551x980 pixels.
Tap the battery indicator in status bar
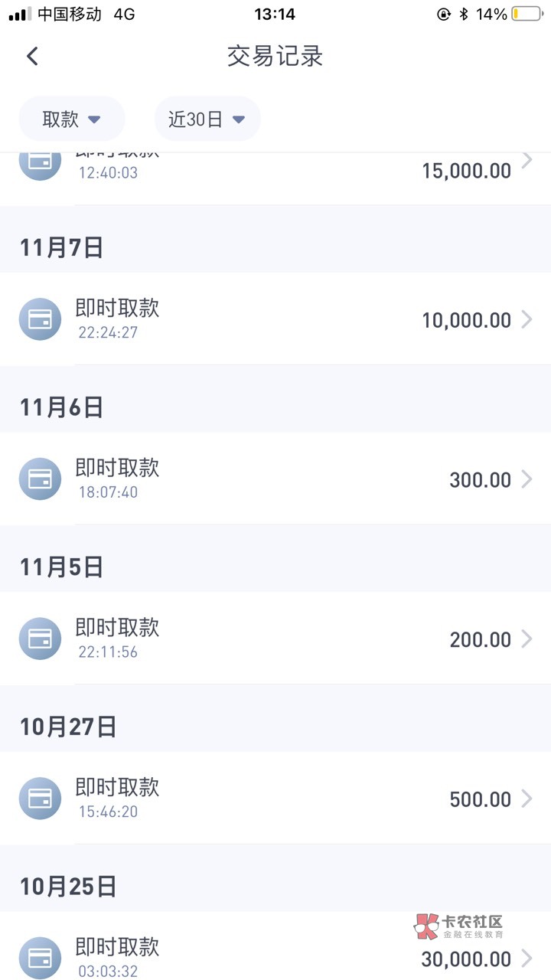coord(527,14)
